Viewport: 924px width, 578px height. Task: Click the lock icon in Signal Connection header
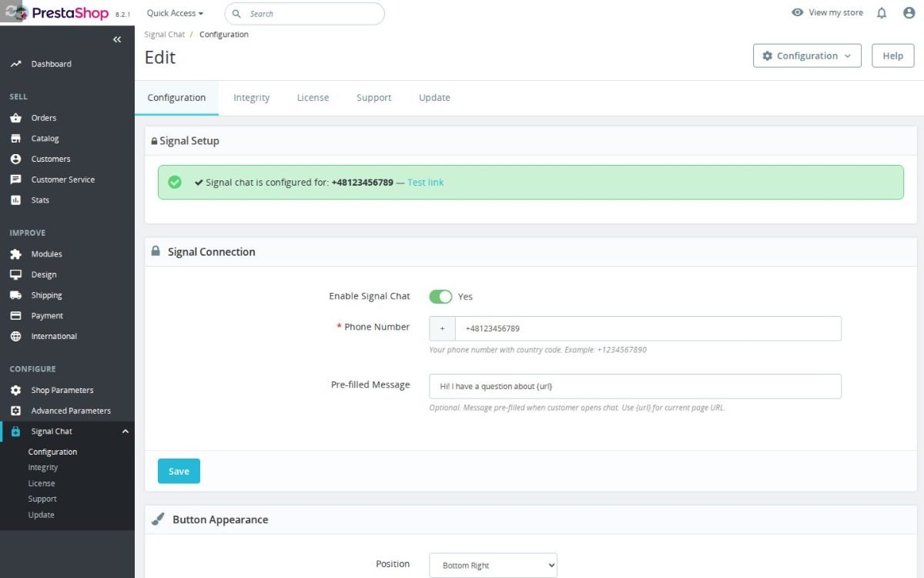[156, 251]
